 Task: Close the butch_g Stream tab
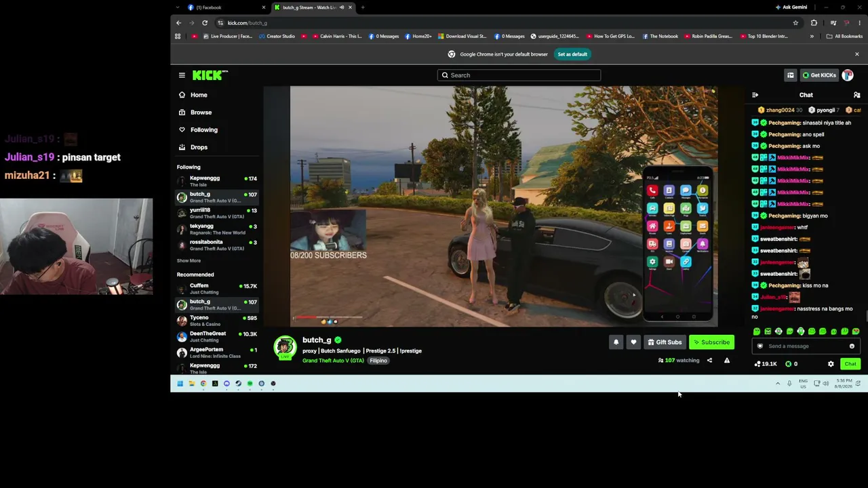350,7
